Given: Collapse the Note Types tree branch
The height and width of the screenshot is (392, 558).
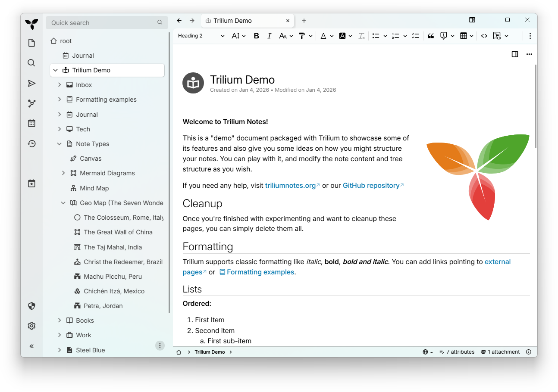Looking at the screenshot, I should click(60, 143).
